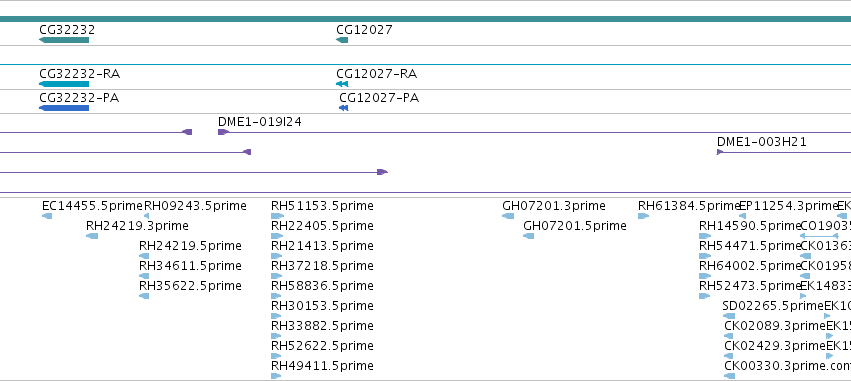Select the DME1-003H21 clone label
This screenshot has height=381, width=851.
(x=762, y=142)
